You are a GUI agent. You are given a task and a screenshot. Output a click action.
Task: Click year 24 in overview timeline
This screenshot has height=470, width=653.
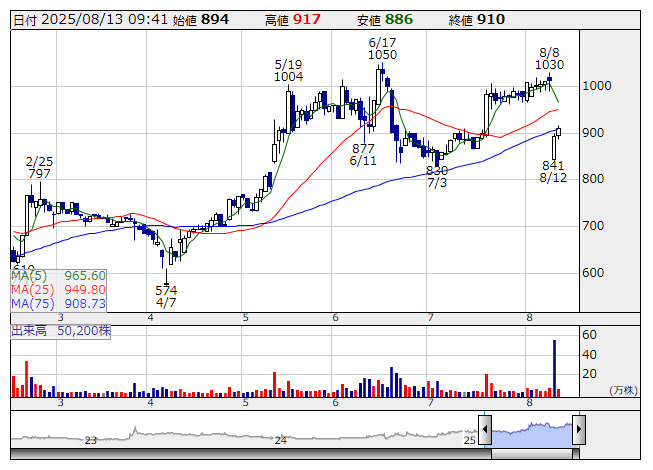click(281, 440)
